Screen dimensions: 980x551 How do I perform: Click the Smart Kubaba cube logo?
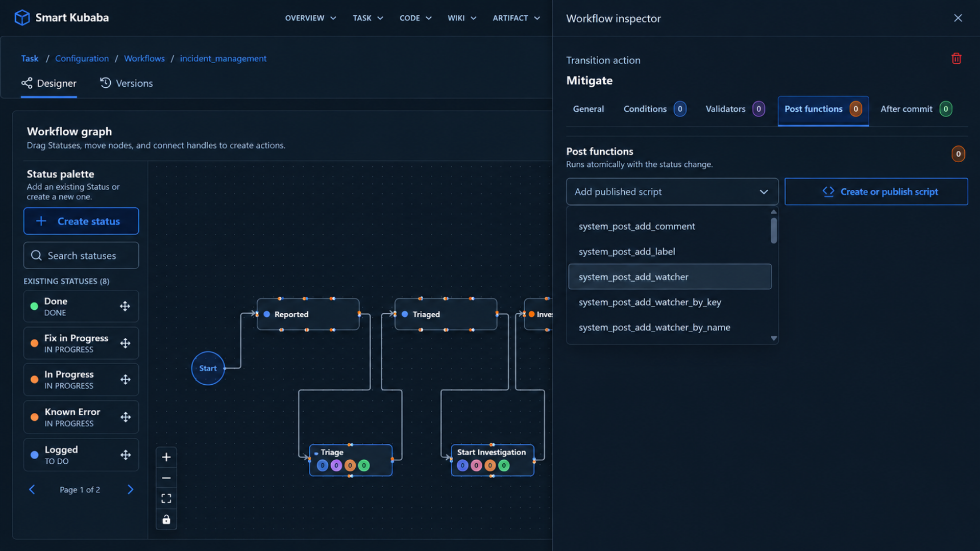(x=22, y=17)
